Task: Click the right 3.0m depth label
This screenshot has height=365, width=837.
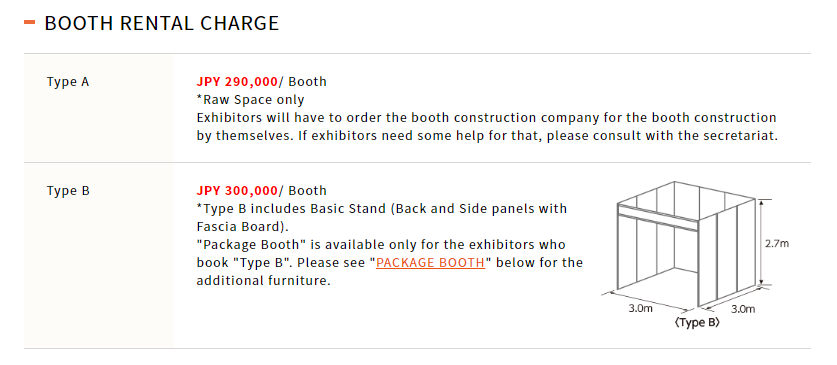Action: point(743,309)
